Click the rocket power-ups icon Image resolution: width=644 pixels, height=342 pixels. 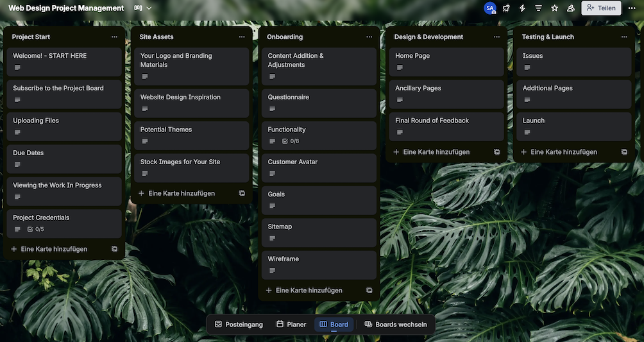coord(506,8)
